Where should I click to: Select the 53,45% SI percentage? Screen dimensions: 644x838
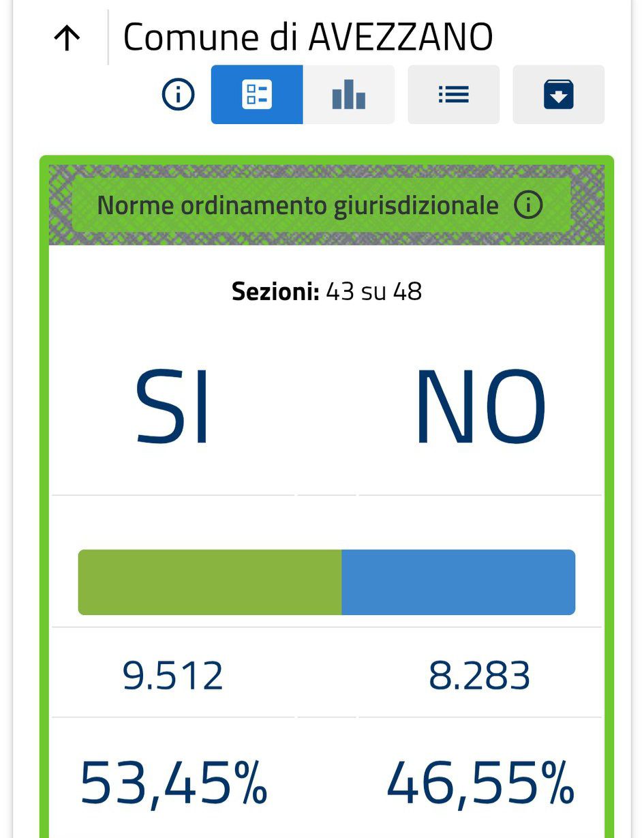(174, 782)
